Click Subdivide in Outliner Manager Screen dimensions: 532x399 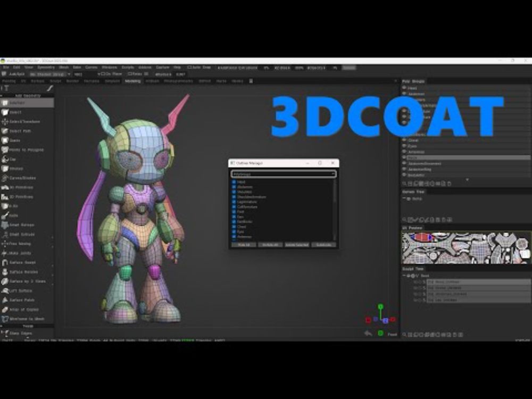[x=323, y=245]
